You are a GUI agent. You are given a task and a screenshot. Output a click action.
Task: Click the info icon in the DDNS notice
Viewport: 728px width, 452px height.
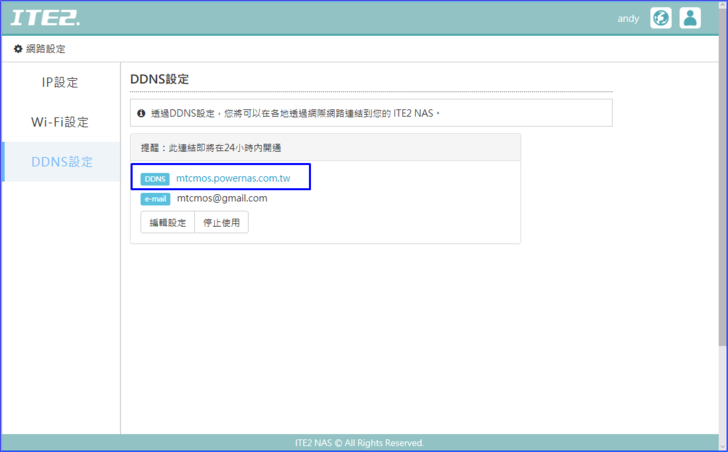point(141,113)
